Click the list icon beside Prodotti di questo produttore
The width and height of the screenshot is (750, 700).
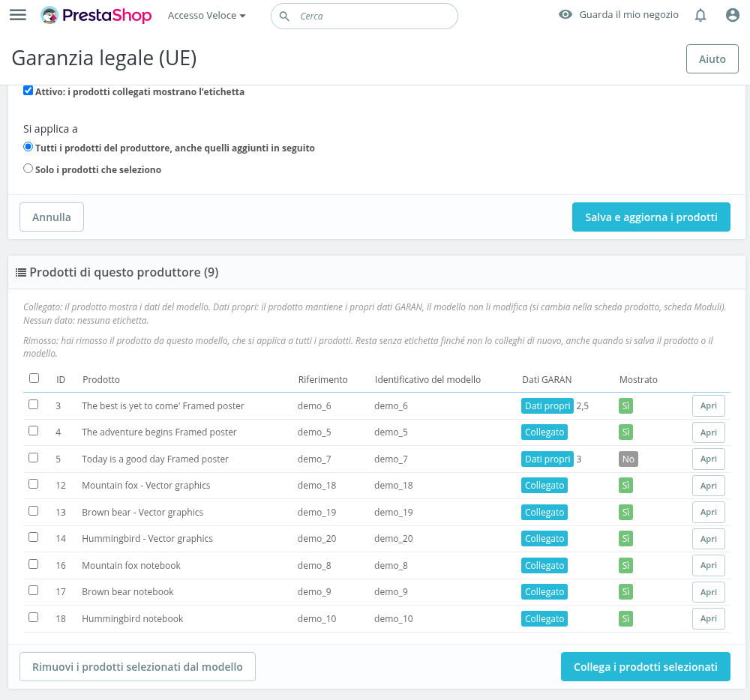tap(21, 272)
